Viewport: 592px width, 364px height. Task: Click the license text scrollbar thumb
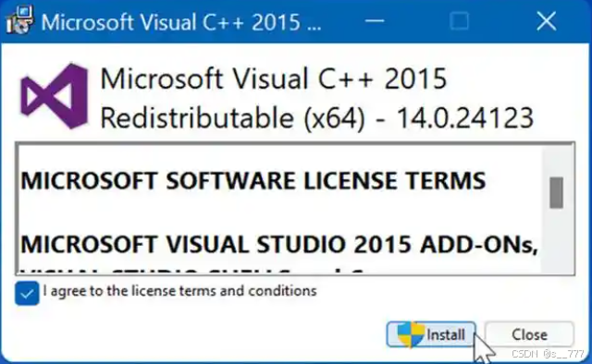556,192
